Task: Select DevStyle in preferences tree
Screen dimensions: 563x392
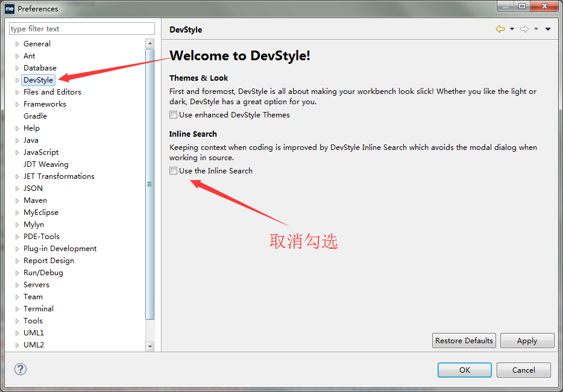Action: [39, 79]
